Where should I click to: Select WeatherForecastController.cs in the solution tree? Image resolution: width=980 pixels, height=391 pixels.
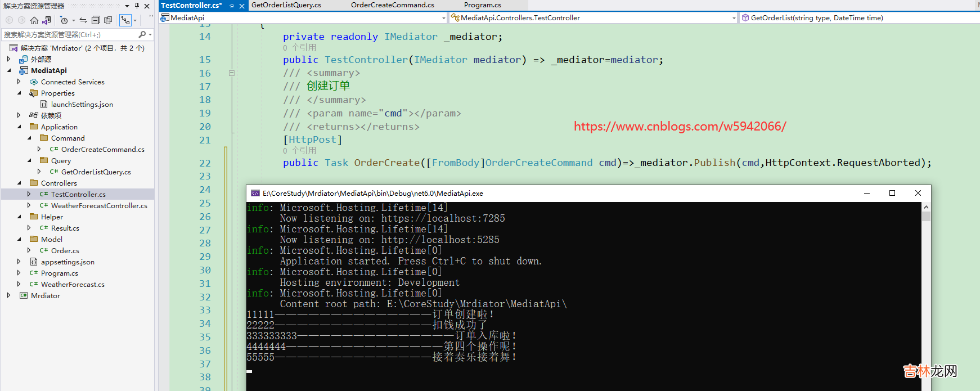99,205
